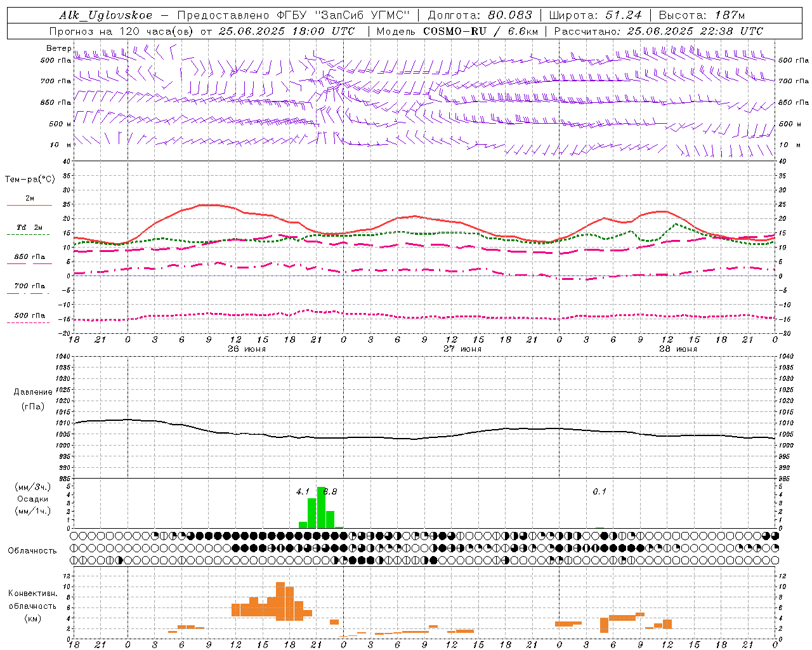This screenshot has height=650, width=812.
Task: Click the longitude value Долгота: 80.083
Action: click(480, 15)
